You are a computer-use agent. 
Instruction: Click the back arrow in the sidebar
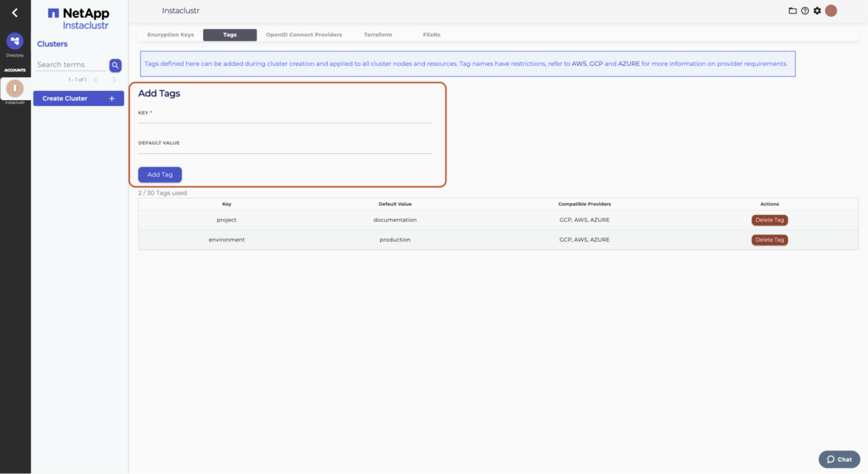click(15, 13)
